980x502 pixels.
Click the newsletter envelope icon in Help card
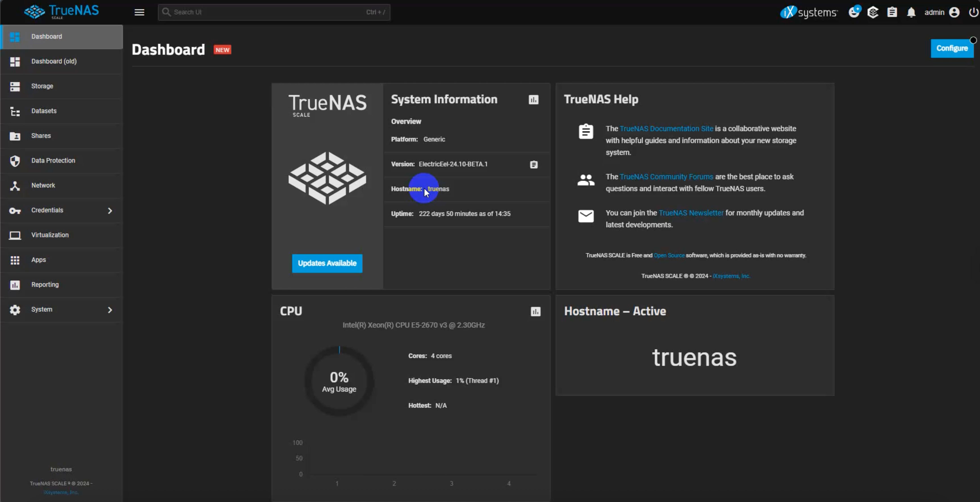point(586,216)
